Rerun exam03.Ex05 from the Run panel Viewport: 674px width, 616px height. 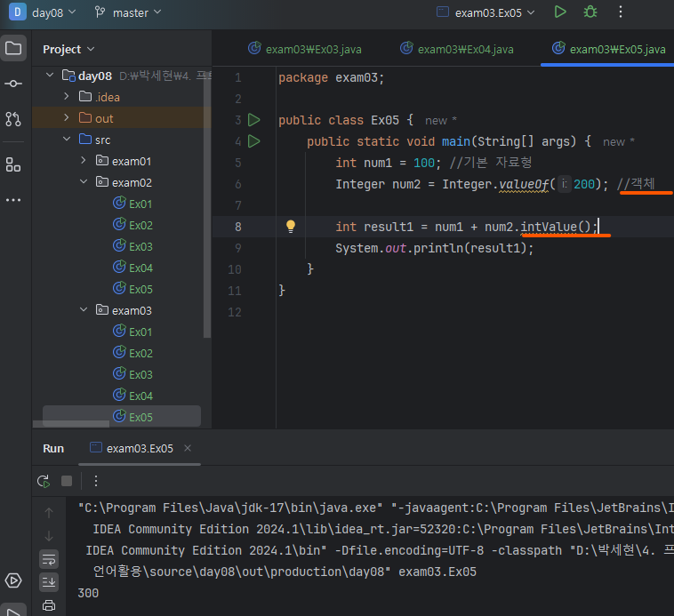(43, 481)
